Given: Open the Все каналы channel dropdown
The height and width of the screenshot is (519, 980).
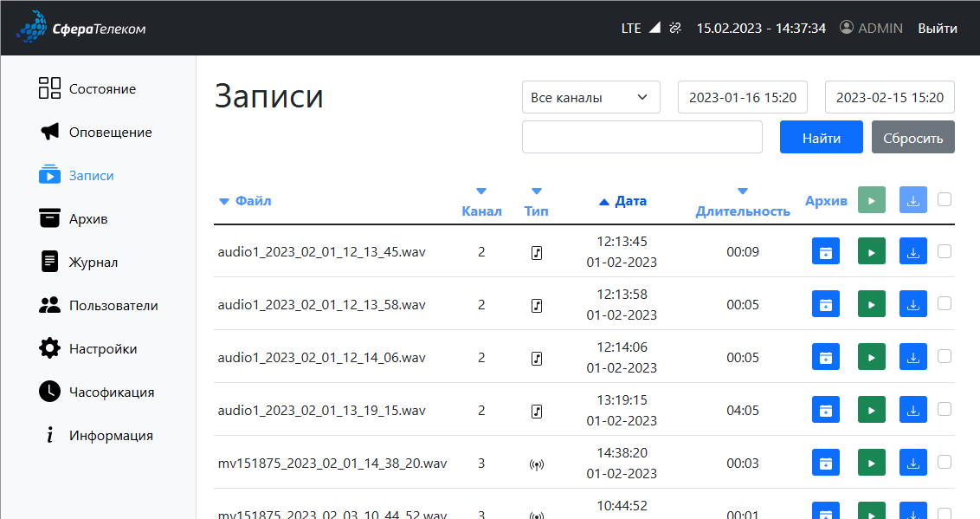Looking at the screenshot, I should click(590, 97).
